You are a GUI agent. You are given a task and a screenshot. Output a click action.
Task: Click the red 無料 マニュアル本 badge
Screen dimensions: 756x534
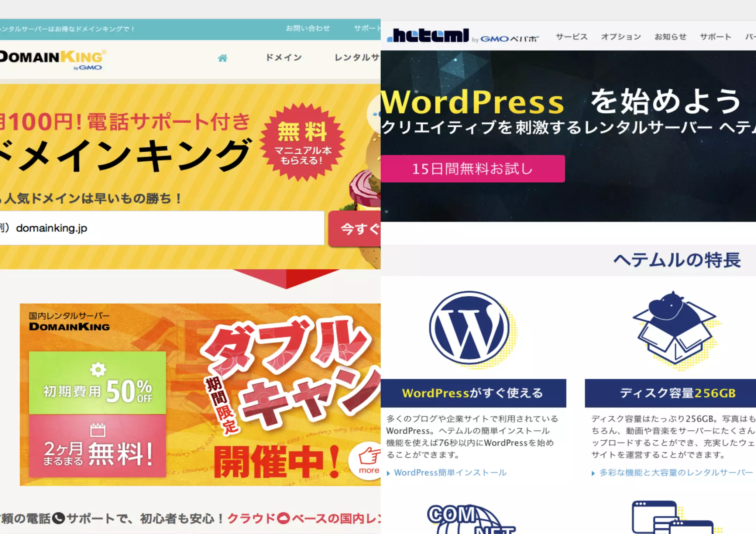click(303, 142)
